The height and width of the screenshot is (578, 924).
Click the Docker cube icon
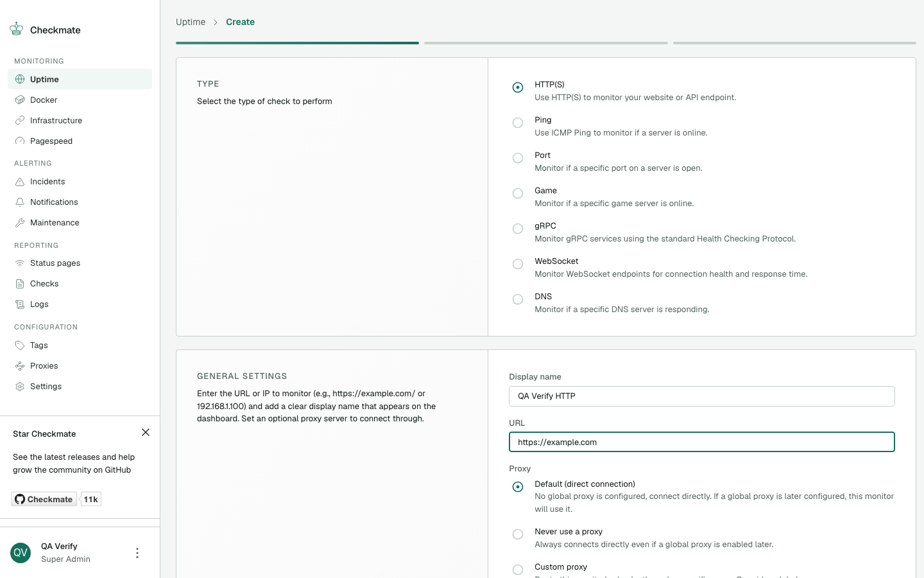click(20, 100)
